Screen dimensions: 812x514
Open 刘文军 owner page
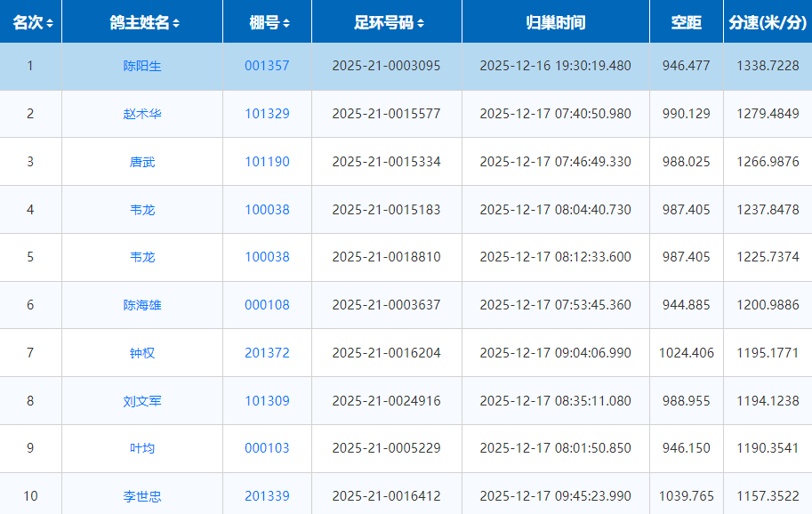(x=142, y=401)
